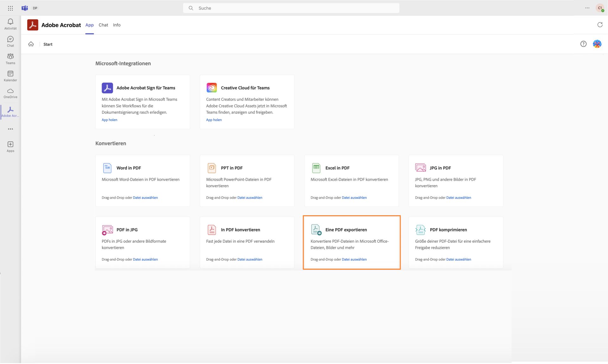Image resolution: width=608 pixels, height=364 pixels.
Task: Open the app launcher grid icon
Action: coord(10,8)
